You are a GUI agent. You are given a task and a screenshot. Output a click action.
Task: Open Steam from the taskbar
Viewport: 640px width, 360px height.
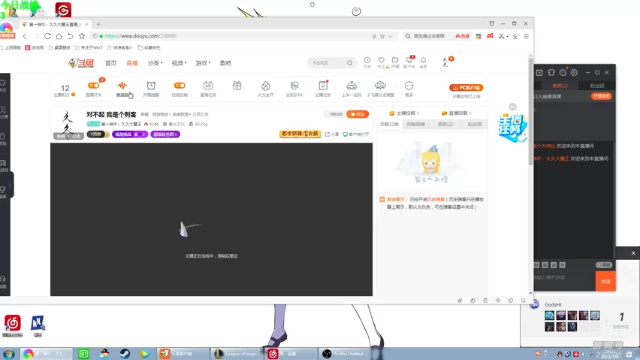[x=125, y=353]
